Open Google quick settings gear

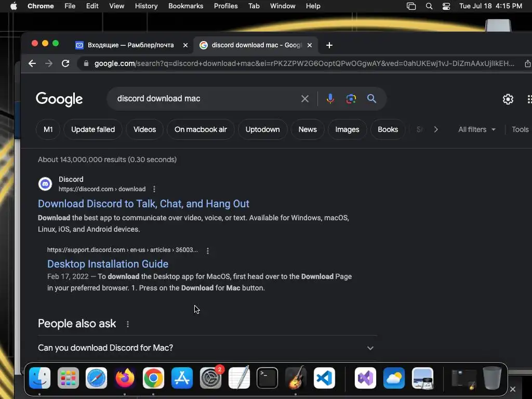pos(508,99)
